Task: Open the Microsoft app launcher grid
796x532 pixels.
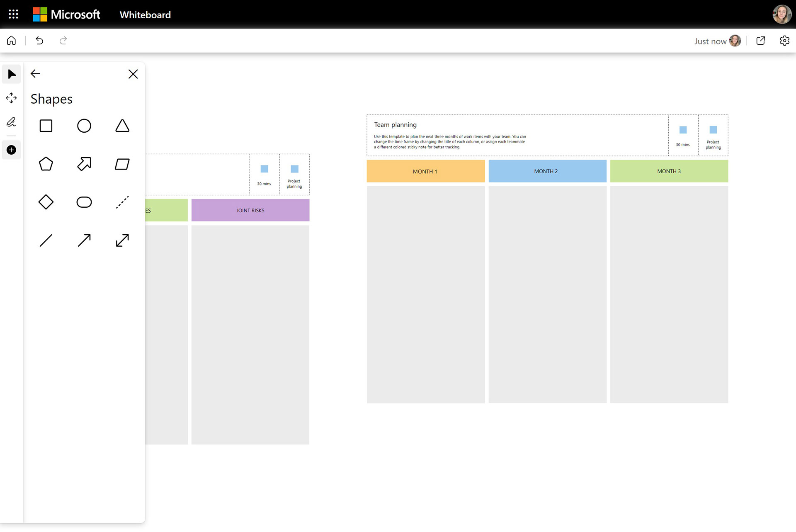Action: point(13,15)
